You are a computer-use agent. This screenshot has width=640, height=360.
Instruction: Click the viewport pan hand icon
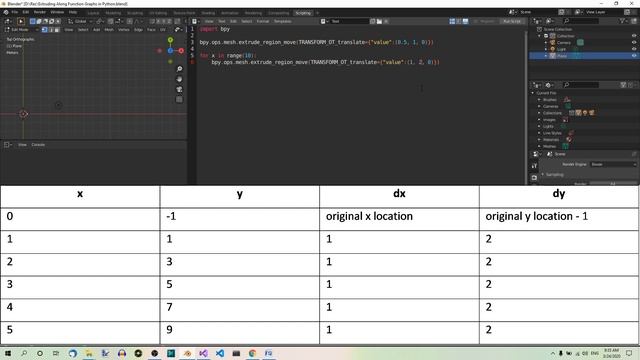click(x=179, y=79)
